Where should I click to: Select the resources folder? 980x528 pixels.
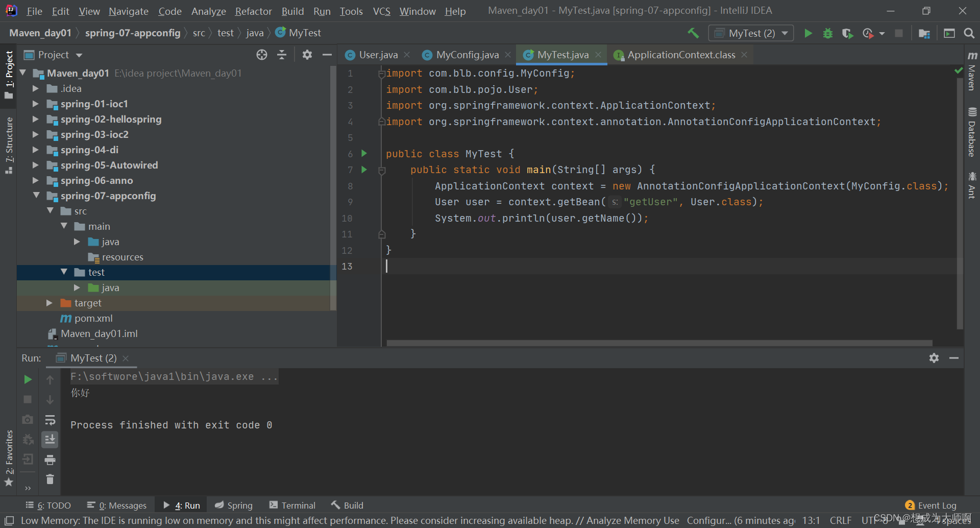pyautogui.click(x=122, y=257)
